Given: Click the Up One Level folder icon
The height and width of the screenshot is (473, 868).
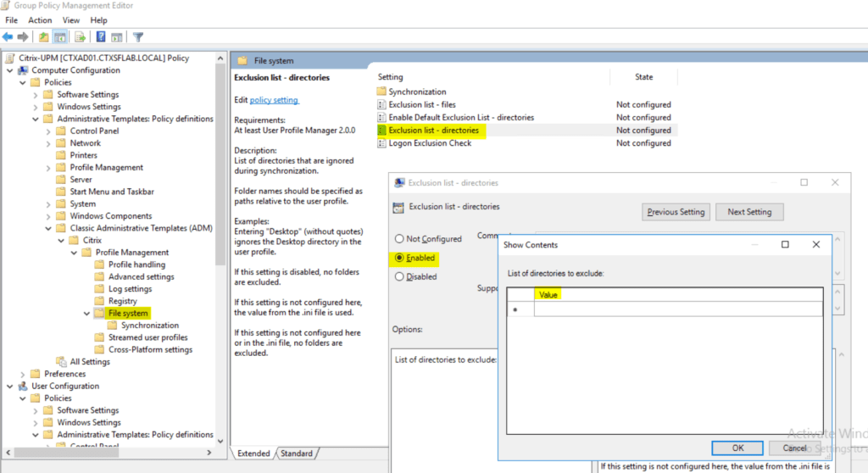Looking at the screenshot, I should (x=43, y=37).
